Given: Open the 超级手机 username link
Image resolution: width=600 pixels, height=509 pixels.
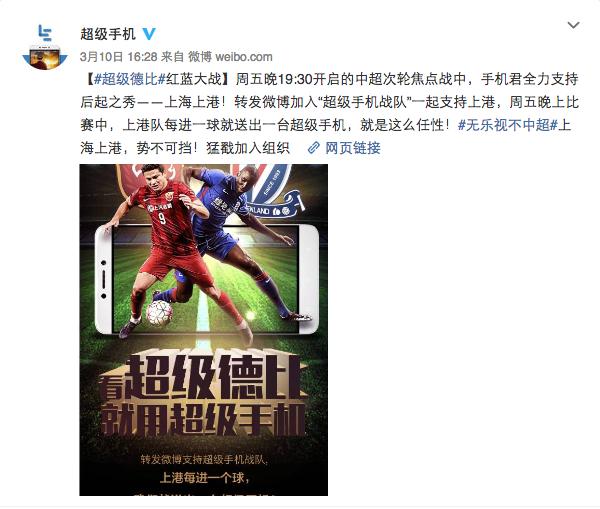Looking at the screenshot, I should tap(108, 34).
